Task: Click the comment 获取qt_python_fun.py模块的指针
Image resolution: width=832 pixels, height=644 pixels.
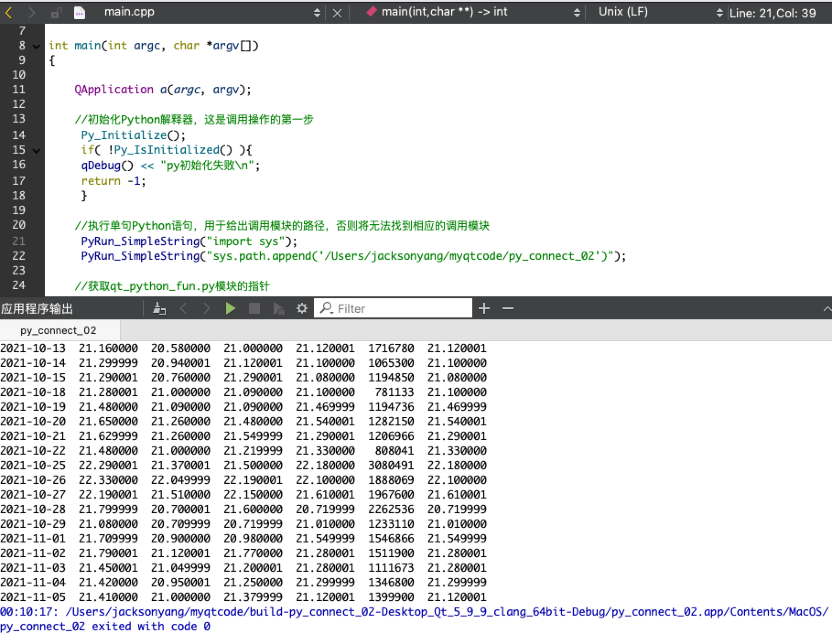Action: (172, 286)
